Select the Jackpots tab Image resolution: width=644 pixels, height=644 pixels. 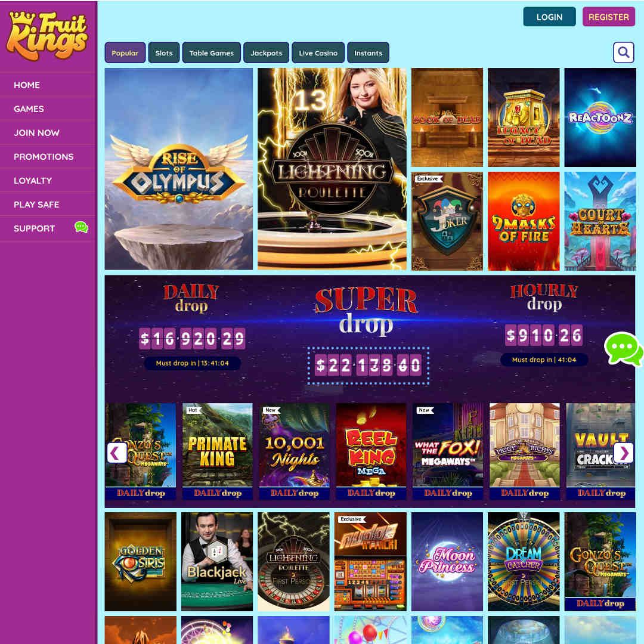[266, 52]
